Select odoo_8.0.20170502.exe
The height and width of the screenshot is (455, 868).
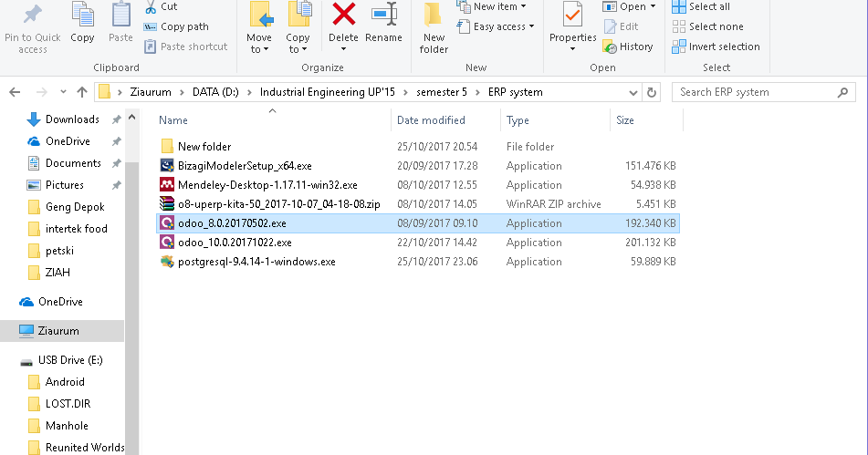(x=418, y=223)
